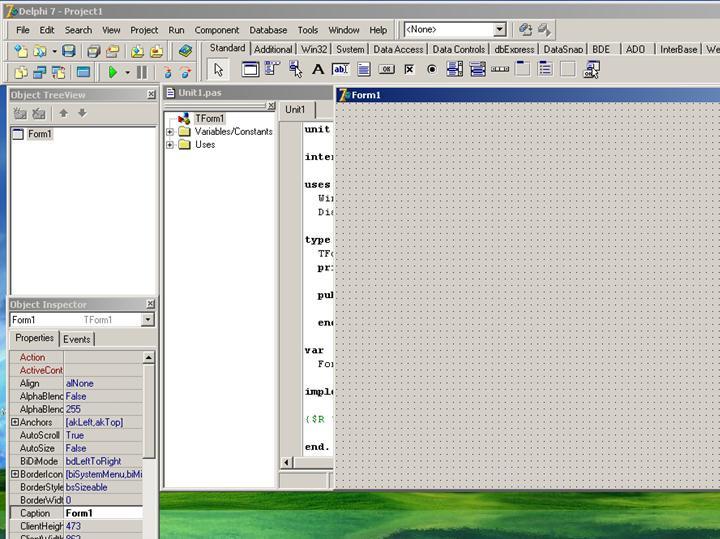
Task: Expand the Uses tree node
Action: tap(169, 145)
